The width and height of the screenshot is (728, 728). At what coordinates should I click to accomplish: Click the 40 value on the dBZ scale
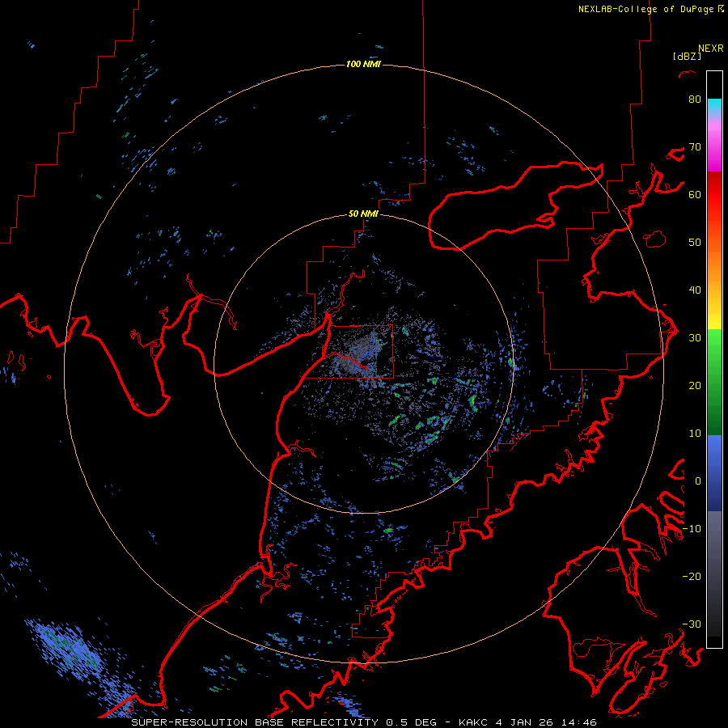tap(695, 290)
